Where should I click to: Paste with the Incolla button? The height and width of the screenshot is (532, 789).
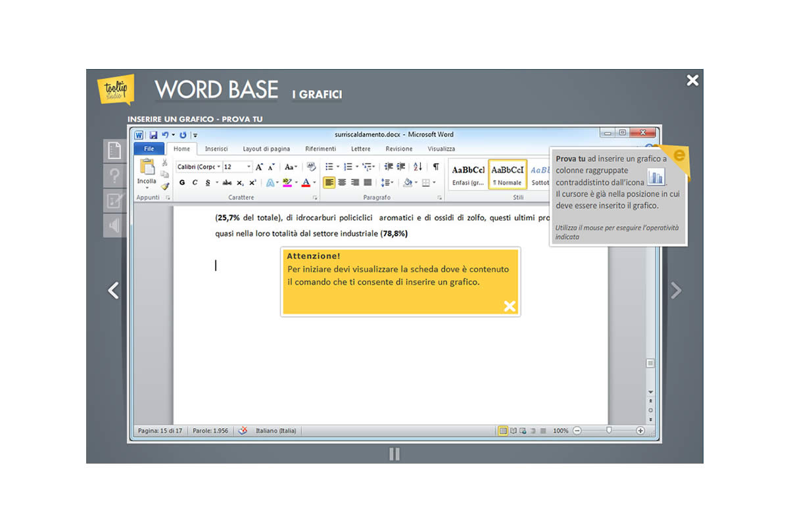pyautogui.click(x=147, y=173)
